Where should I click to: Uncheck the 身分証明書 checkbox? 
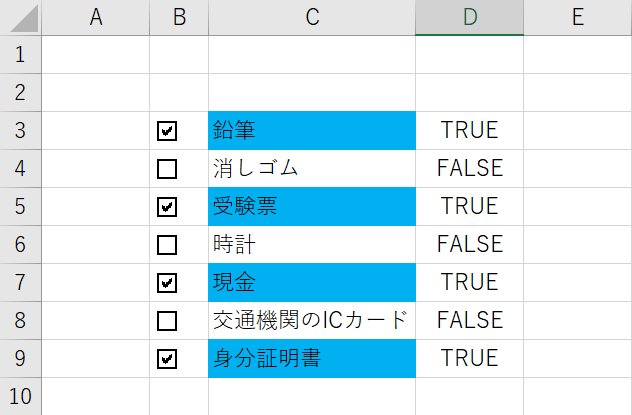tap(167, 359)
